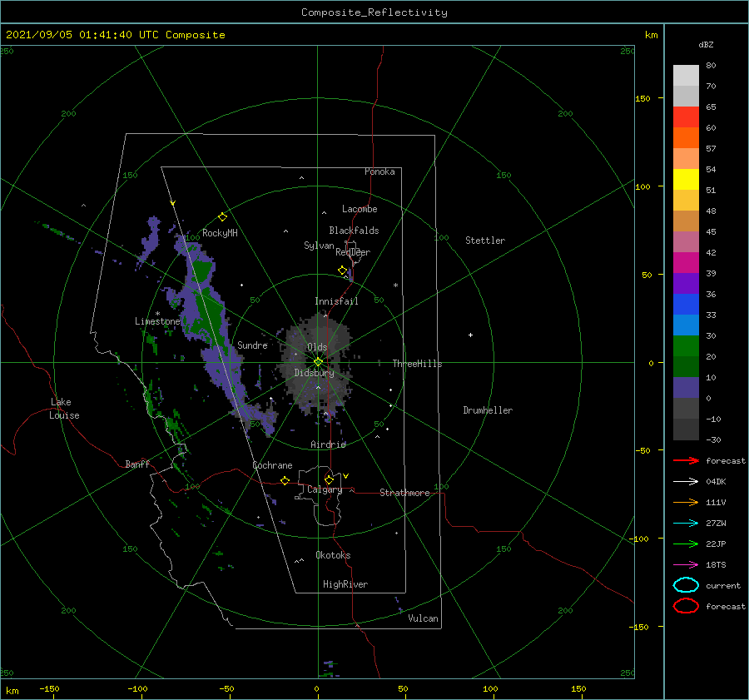
Task: Select the orange 57–60 dBZ color swatch
Action: click(686, 137)
